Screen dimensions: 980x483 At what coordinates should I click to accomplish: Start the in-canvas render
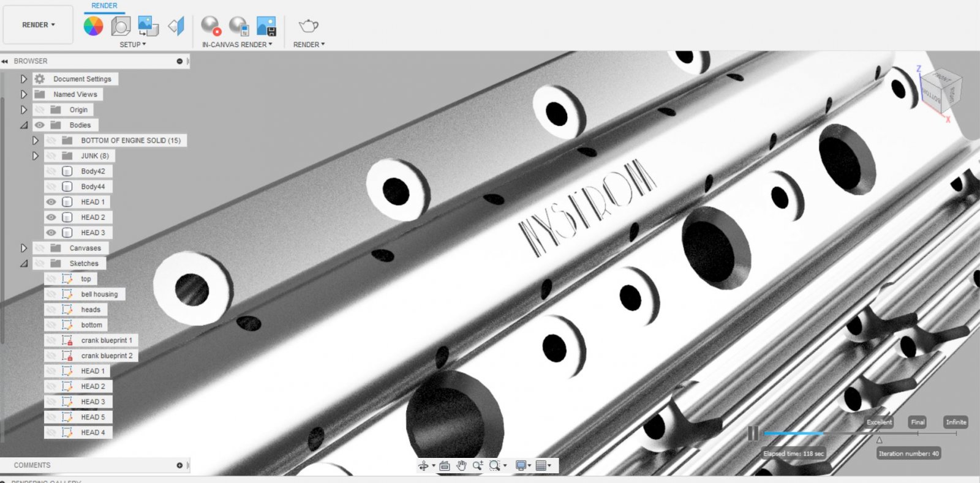[x=211, y=26]
